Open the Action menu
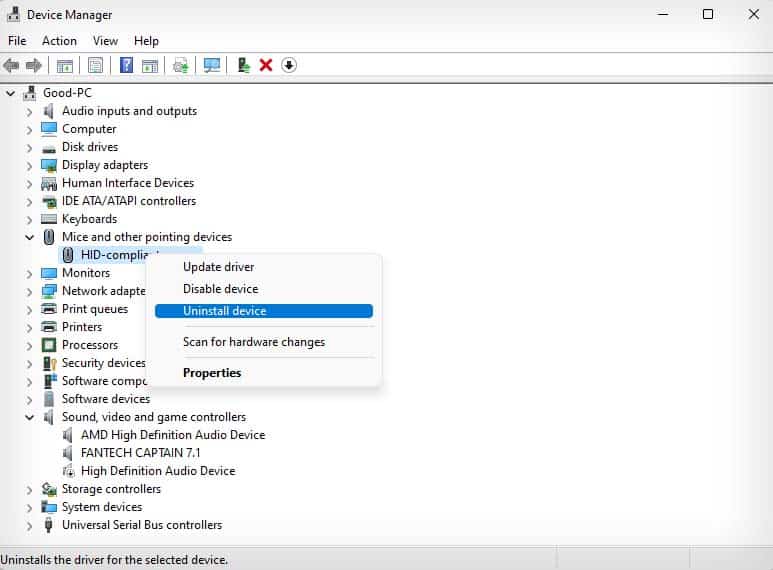This screenshot has width=773, height=570. point(59,41)
